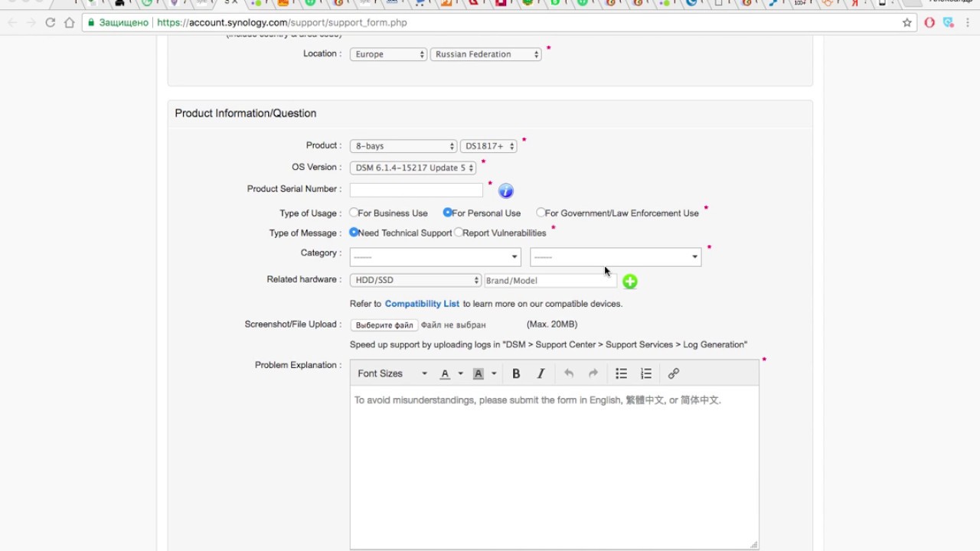Open the Russian Federation country dropdown
Image resolution: width=980 pixels, height=551 pixels.
485,54
